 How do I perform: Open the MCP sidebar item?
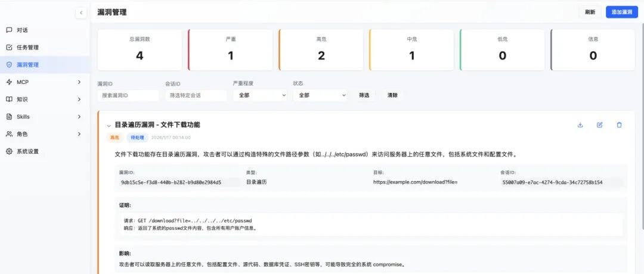pos(45,82)
